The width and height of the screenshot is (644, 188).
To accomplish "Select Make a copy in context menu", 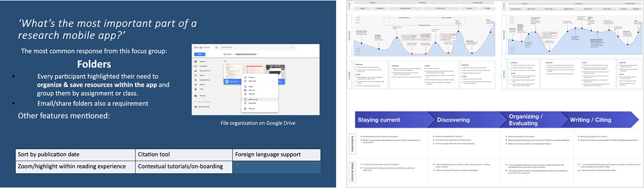I will (x=260, y=100).
